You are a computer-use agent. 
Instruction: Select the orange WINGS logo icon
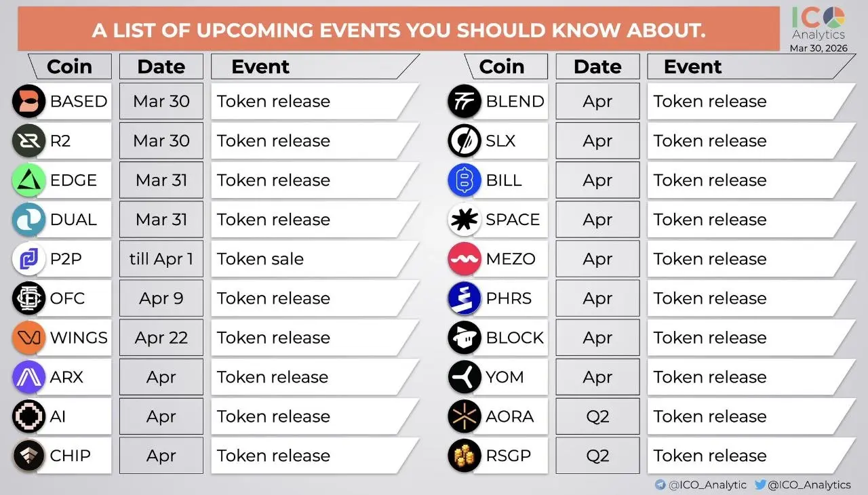(x=28, y=337)
